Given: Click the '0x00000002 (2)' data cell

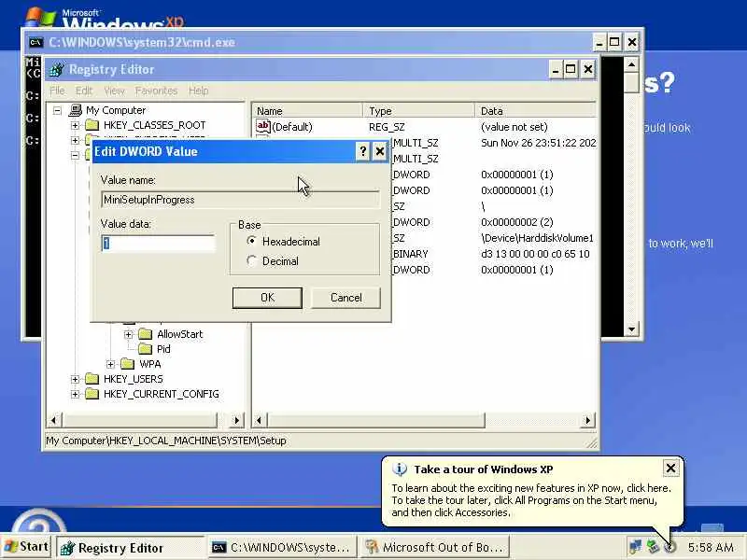Looking at the screenshot, I should point(517,222).
